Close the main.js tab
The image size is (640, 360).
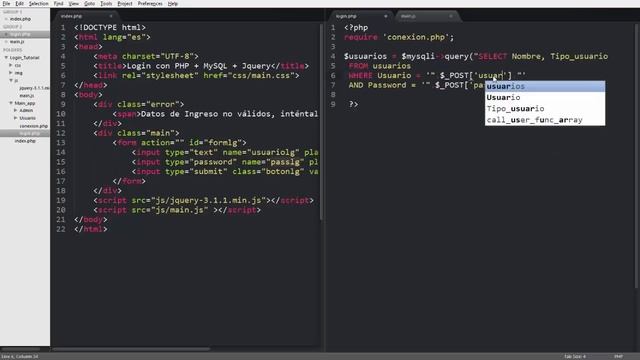point(451,16)
